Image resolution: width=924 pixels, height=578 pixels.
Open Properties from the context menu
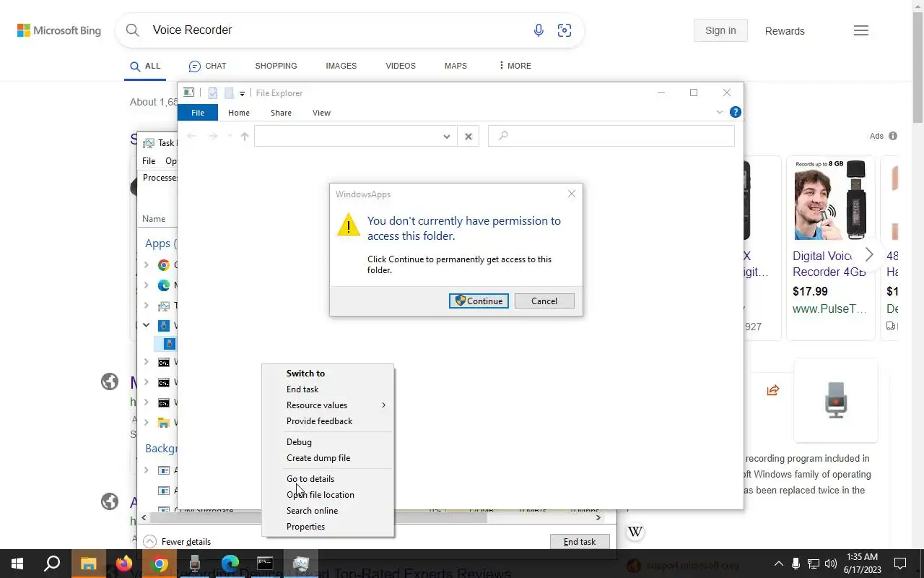point(305,527)
